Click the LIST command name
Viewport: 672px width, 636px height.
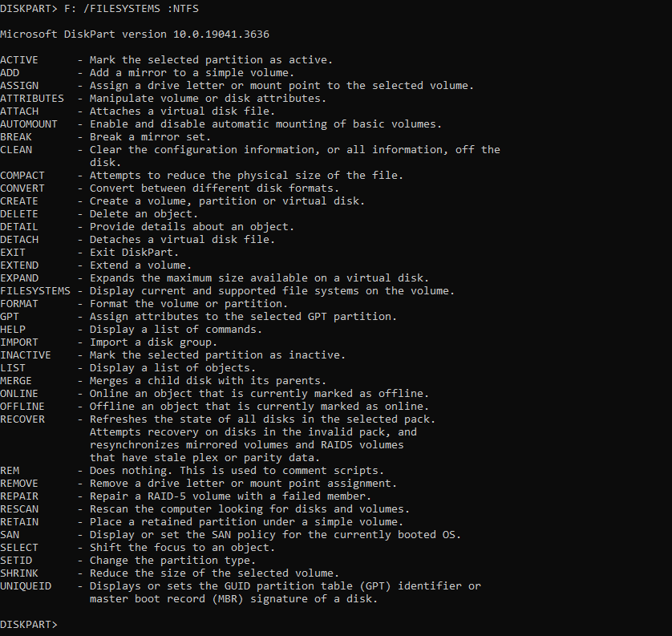(13, 368)
